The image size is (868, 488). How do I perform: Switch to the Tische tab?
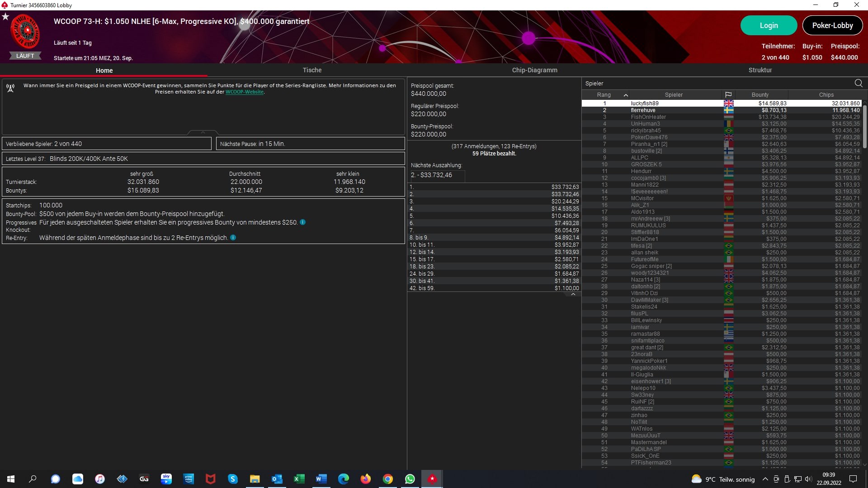pos(312,70)
